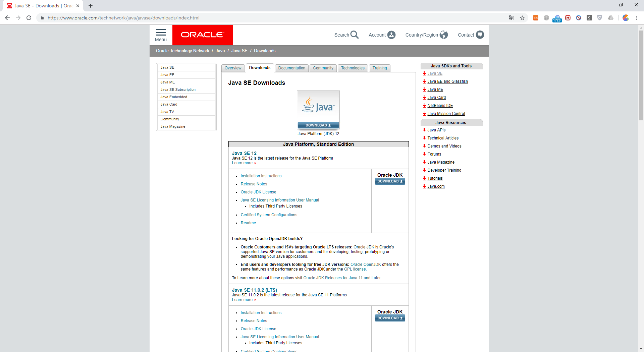Open the GPL license link
The width and height of the screenshot is (644, 352).
pos(355,269)
